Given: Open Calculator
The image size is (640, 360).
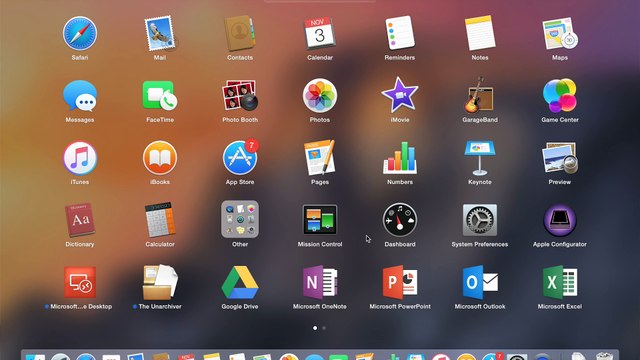Looking at the screenshot, I should 160,220.
